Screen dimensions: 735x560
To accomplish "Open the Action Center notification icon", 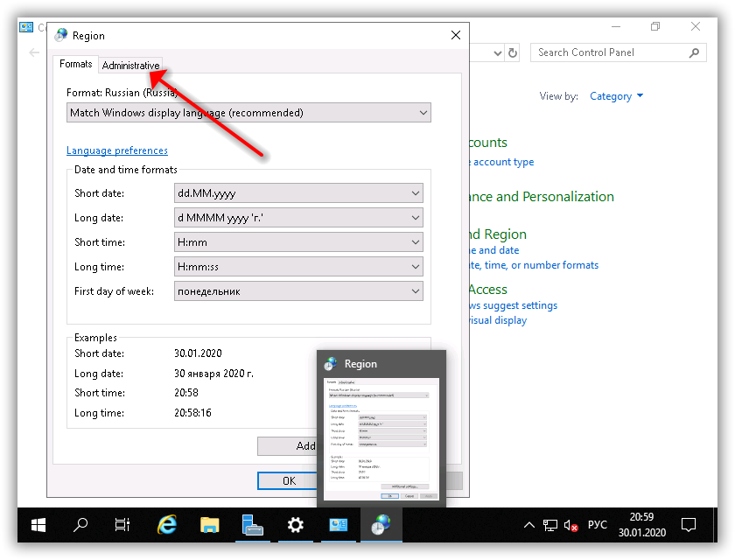I will click(689, 525).
